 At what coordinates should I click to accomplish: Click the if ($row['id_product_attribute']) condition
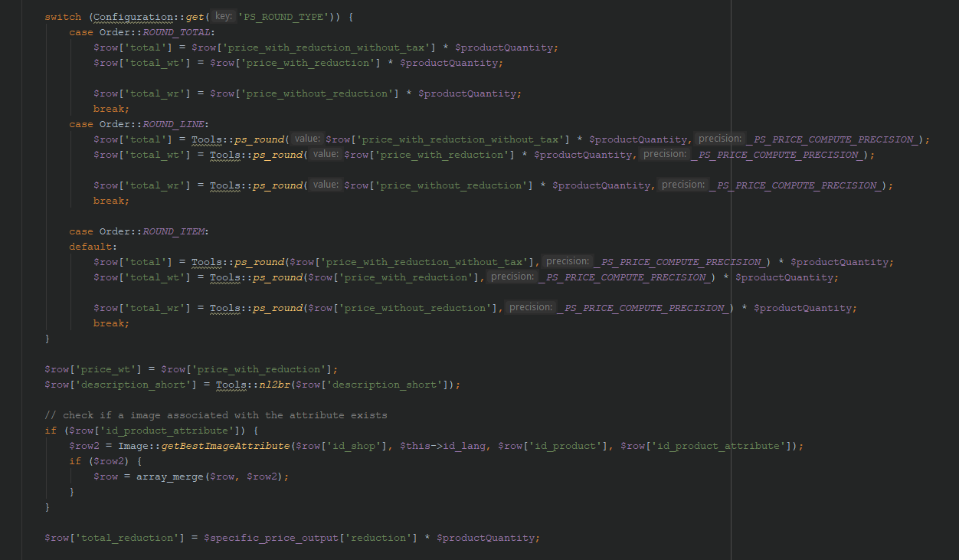point(152,431)
